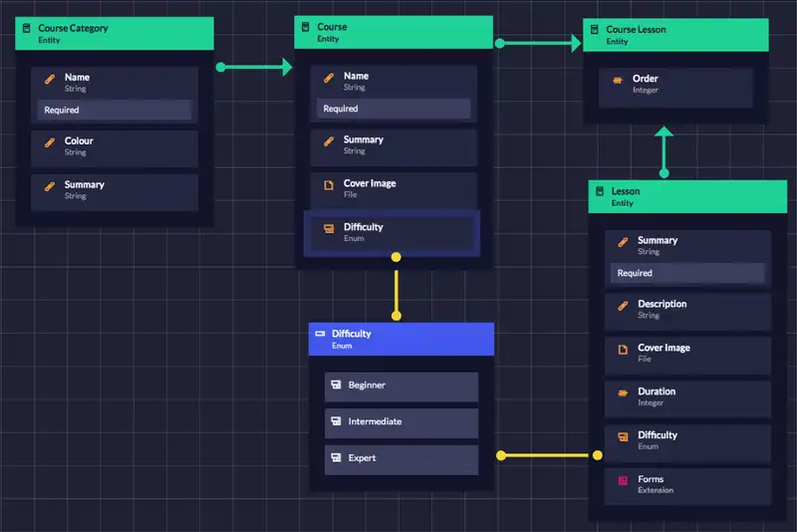The width and height of the screenshot is (797, 532).
Task: Click the Course Lesson entity header icon
Action: pyautogui.click(x=595, y=31)
